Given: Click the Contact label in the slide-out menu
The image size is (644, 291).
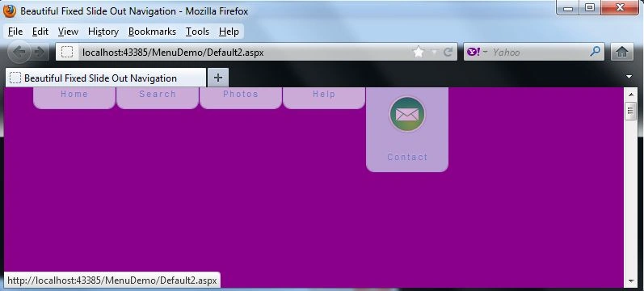Looking at the screenshot, I should [x=407, y=157].
